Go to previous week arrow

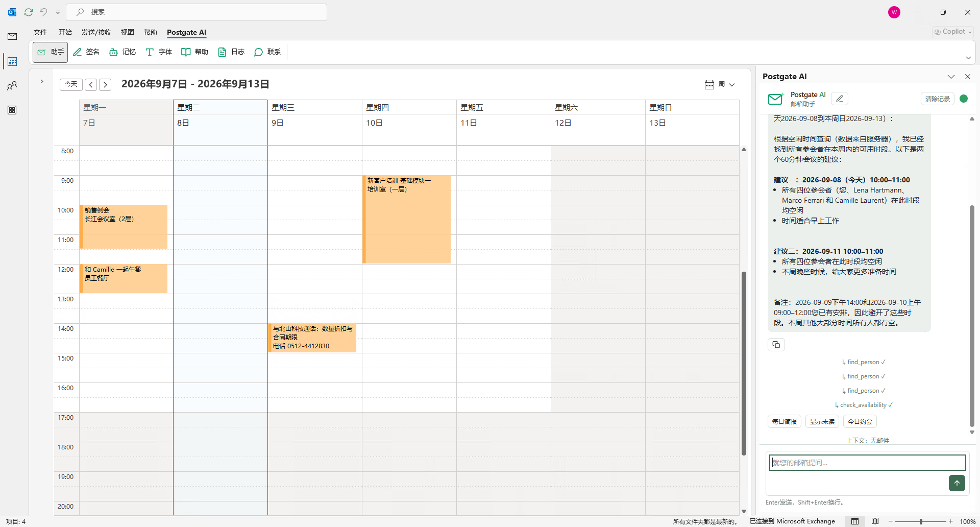(91, 85)
